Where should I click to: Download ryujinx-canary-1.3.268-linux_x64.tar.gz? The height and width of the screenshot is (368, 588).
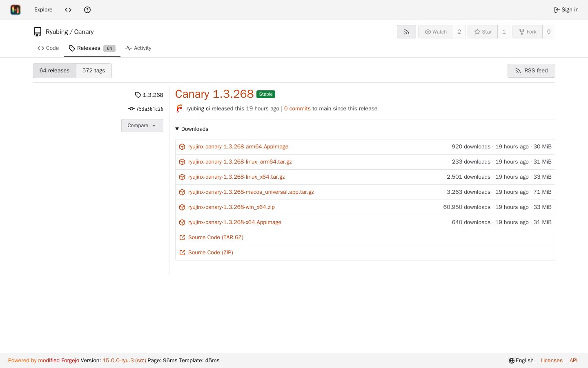[x=236, y=177]
